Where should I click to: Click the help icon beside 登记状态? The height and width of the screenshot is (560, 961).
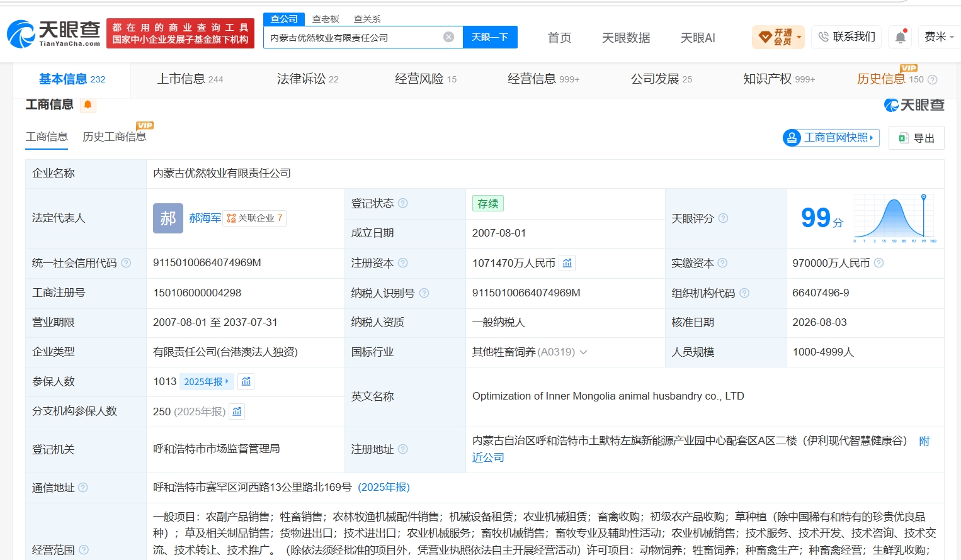coord(403,203)
